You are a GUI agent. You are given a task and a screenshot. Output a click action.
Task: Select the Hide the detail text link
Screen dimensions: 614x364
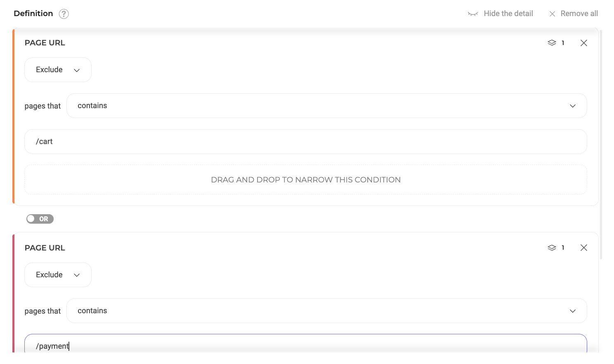(x=508, y=14)
